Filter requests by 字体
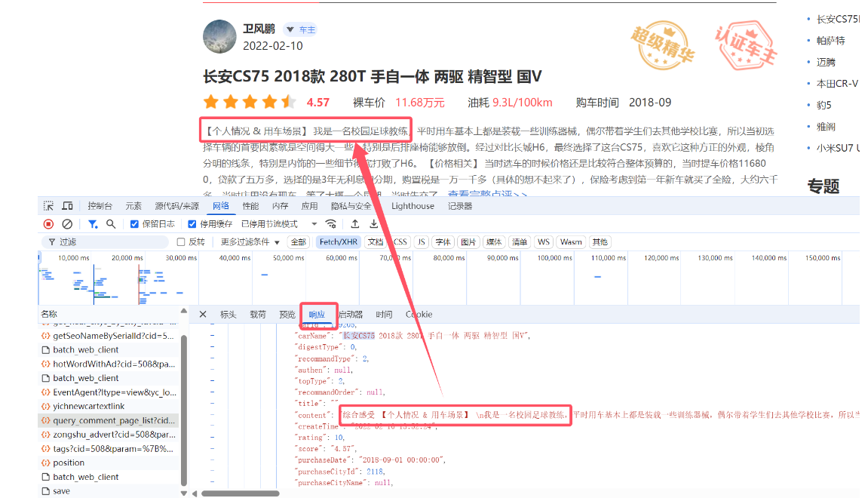Screen dimensions: 868x498 [443, 241]
